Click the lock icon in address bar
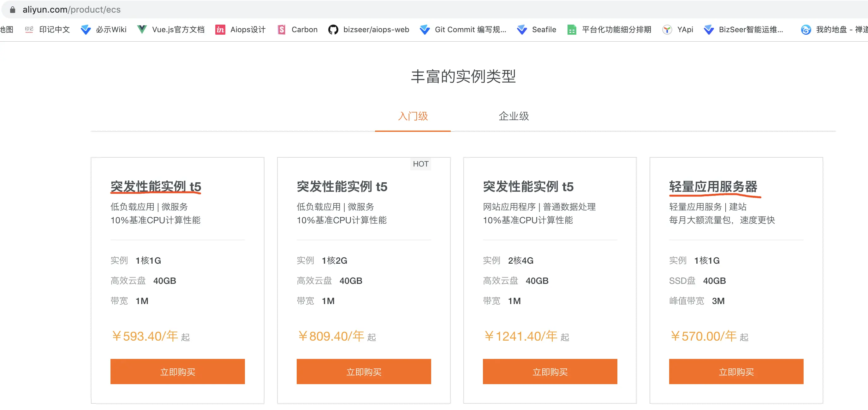 (12, 9)
